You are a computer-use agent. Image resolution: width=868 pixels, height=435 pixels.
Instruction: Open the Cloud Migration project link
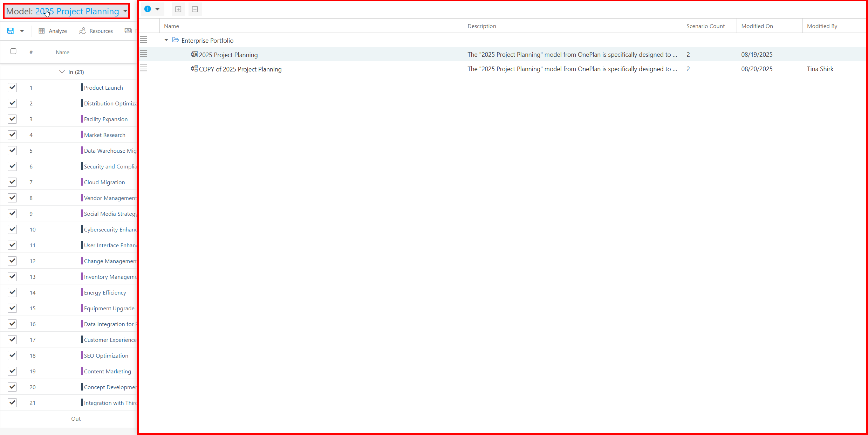point(104,182)
